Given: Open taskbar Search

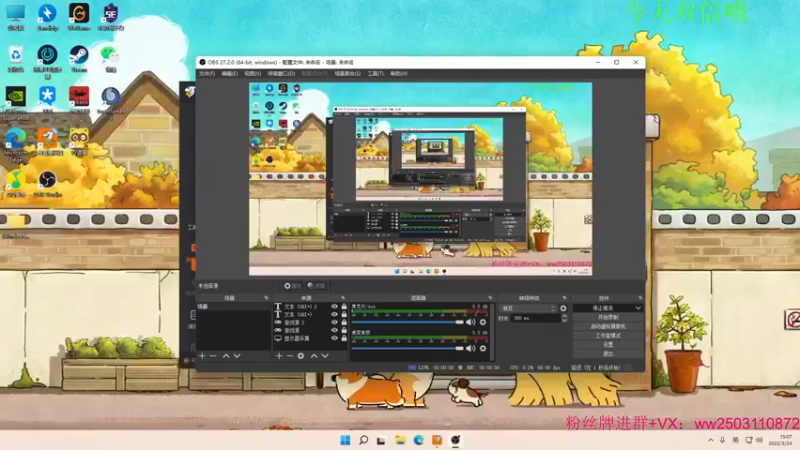Looking at the screenshot, I should (363, 440).
